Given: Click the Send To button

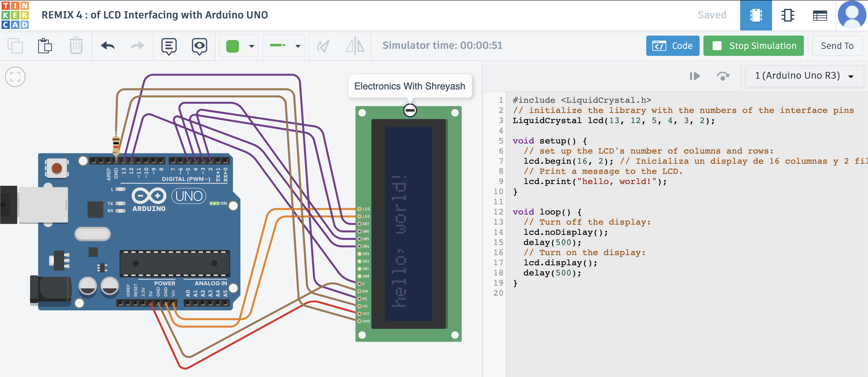Looking at the screenshot, I should [837, 46].
